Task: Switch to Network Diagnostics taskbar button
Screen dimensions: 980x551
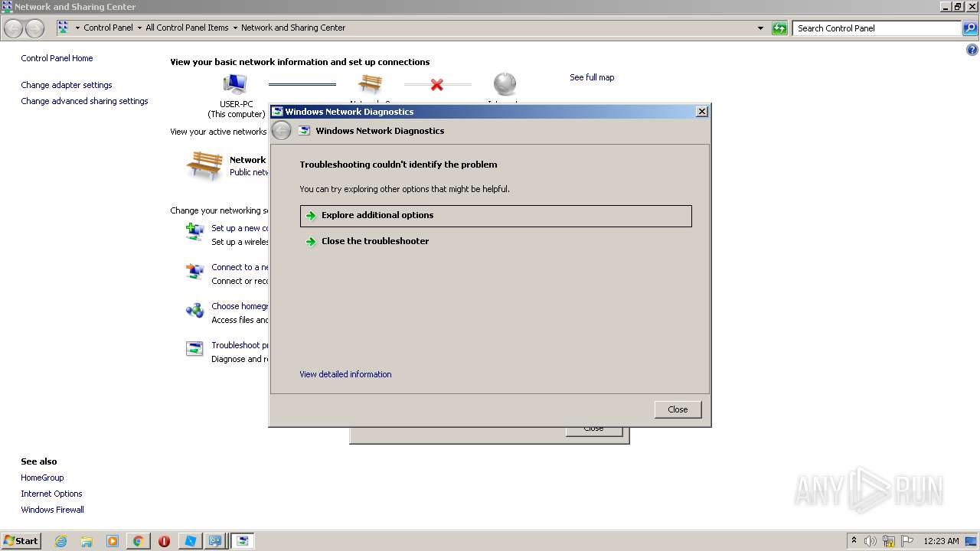Action: pyautogui.click(x=243, y=541)
